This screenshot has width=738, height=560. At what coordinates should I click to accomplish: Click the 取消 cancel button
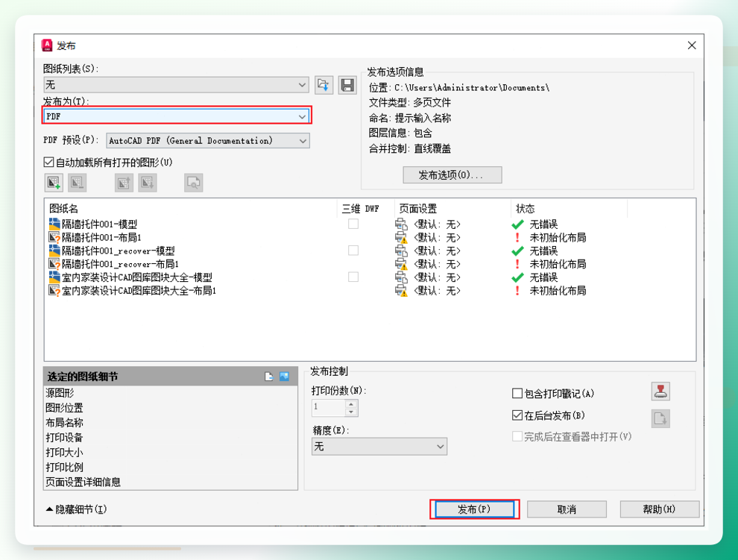(x=567, y=509)
